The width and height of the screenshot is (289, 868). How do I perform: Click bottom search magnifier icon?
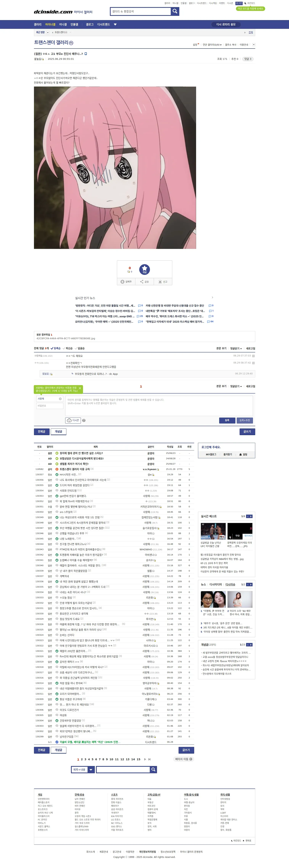pos(153,769)
